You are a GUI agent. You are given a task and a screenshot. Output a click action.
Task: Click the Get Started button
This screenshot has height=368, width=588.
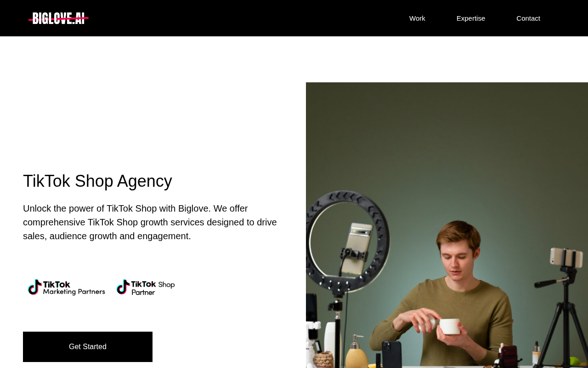pyautogui.click(x=88, y=347)
